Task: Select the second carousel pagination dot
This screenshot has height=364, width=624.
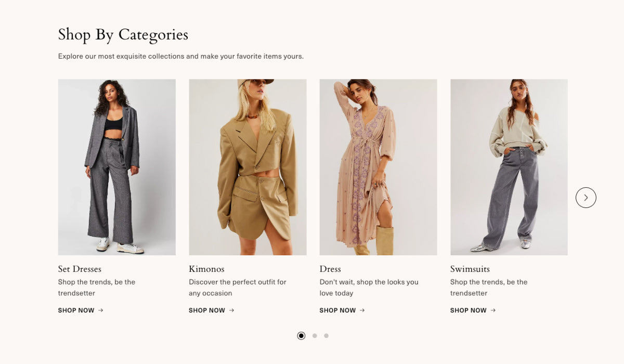Action: coord(315,336)
